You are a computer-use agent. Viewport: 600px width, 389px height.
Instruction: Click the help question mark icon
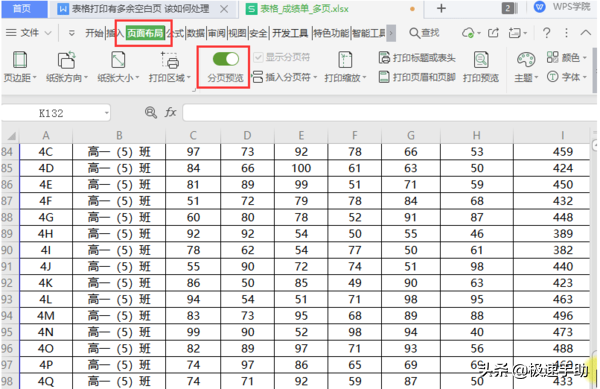[x=546, y=33]
